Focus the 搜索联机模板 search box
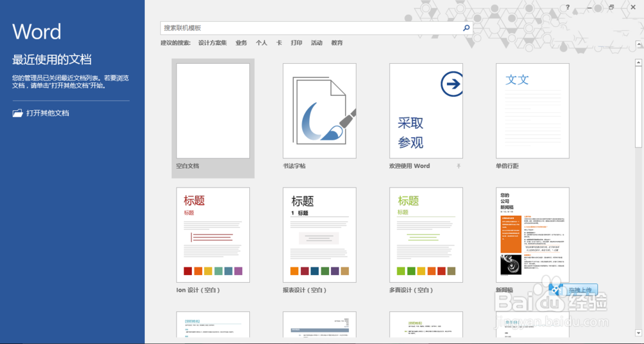The width and height of the screenshot is (644, 344). [x=316, y=28]
